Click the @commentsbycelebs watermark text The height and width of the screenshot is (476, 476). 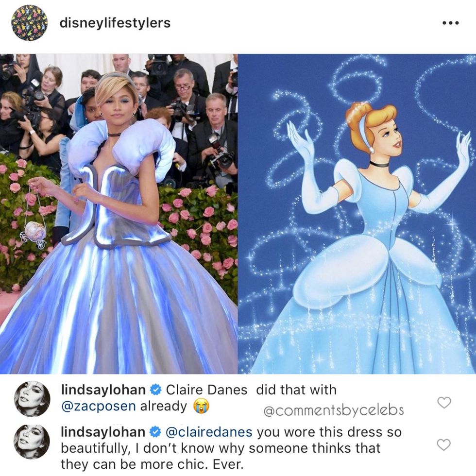(334, 410)
